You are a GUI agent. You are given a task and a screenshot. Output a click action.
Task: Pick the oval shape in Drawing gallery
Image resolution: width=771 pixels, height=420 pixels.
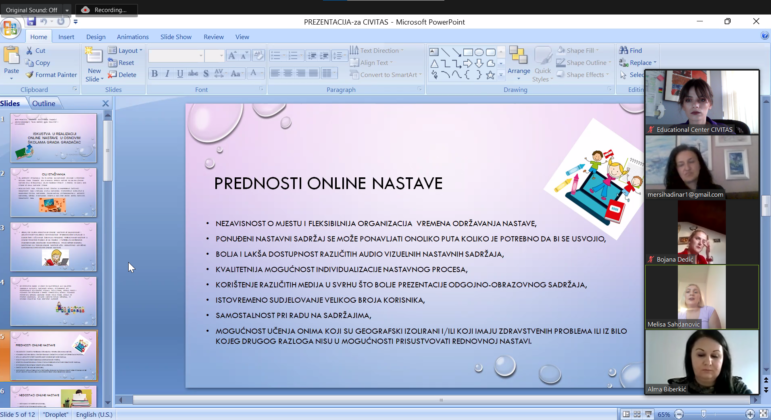[x=479, y=52]
